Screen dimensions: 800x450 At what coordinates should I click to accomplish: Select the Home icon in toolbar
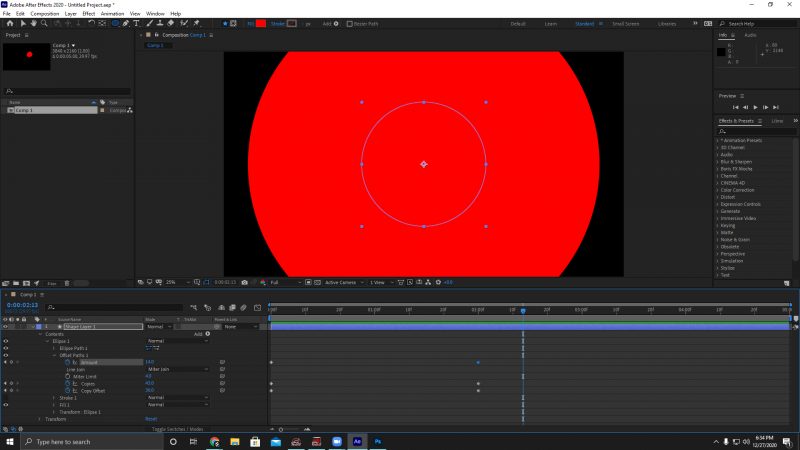tap(10, 23)
